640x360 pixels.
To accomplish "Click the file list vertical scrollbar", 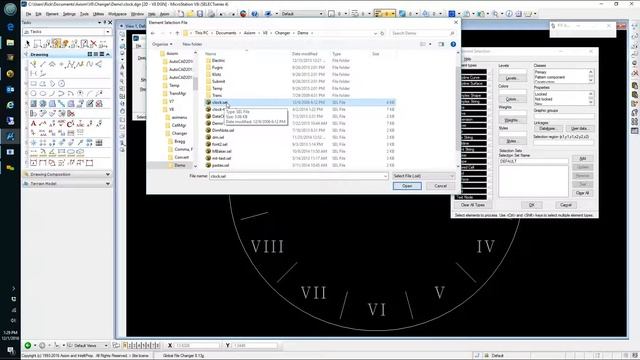I will click(458, 109).
